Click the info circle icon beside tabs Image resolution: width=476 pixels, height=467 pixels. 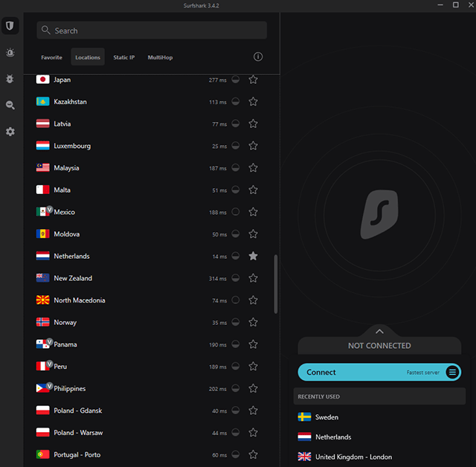[x=258, y=57]
